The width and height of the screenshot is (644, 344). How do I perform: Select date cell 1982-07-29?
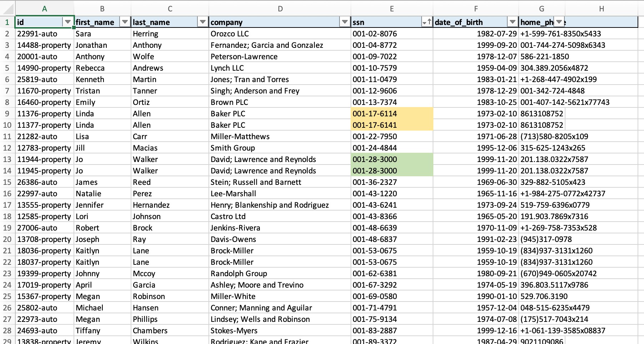(x=476, y=34)
